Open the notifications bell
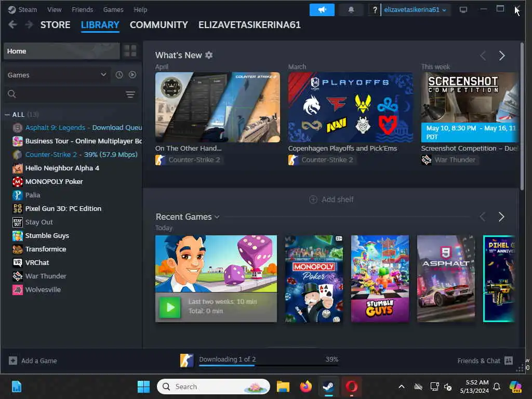This screenshot has width=532, height=399. pos(351,10)
